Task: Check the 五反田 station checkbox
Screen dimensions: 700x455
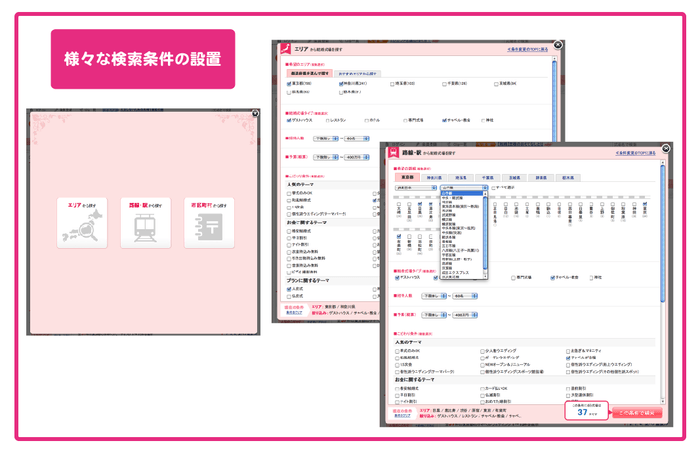Action: point(409,204)
